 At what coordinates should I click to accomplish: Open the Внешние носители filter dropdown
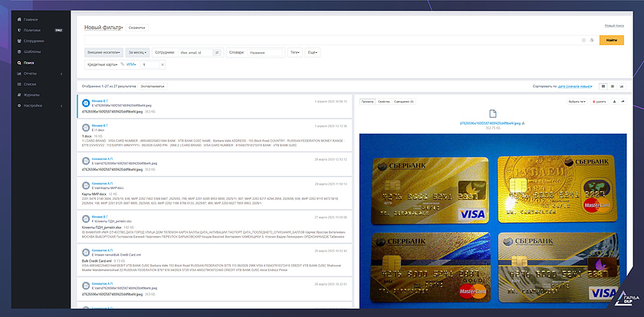[x=103, y=52]
